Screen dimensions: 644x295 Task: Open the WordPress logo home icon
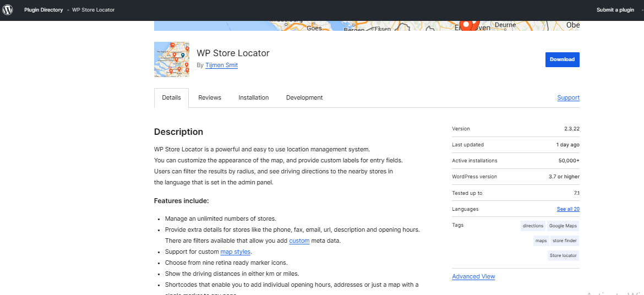8,10
